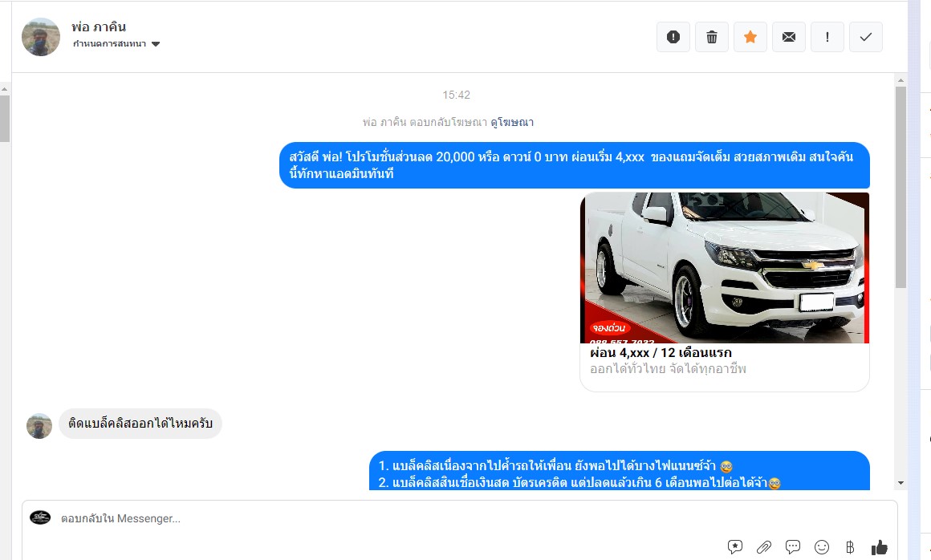The image size is (931, 560).
Task: Click chat scrollbar down arrow
Action: coord(901,483)
